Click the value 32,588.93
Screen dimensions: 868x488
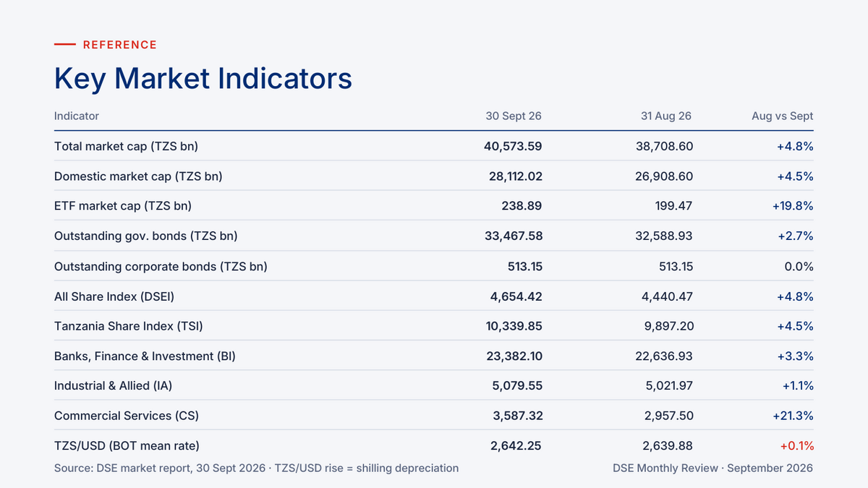[664, 236]
